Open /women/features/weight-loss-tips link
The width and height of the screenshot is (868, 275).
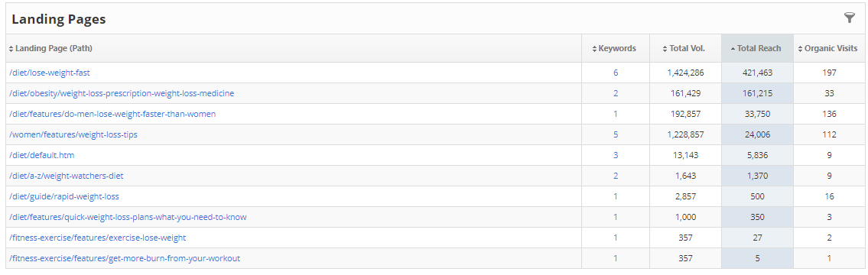click(73, 134)
